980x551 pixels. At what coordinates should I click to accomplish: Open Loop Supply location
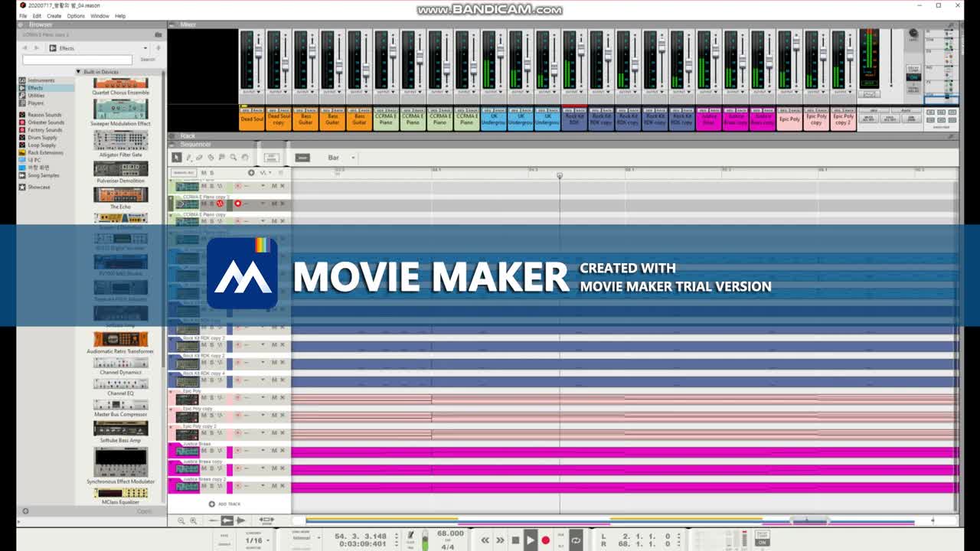point(41,145)
